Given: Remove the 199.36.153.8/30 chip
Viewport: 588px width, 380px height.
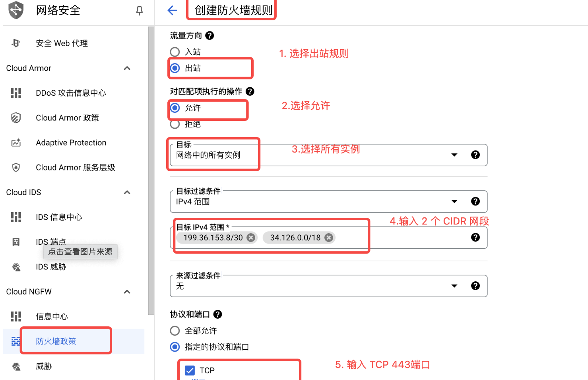Looking at the screenshot, I should pyautogui.click(x=251, y=238).
